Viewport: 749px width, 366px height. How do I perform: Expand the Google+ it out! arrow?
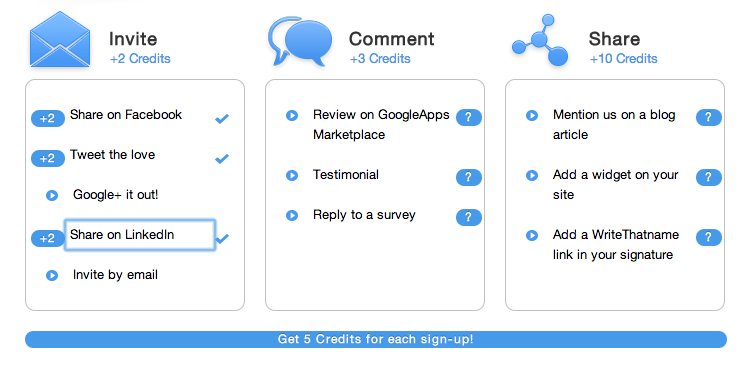point(52,195)
